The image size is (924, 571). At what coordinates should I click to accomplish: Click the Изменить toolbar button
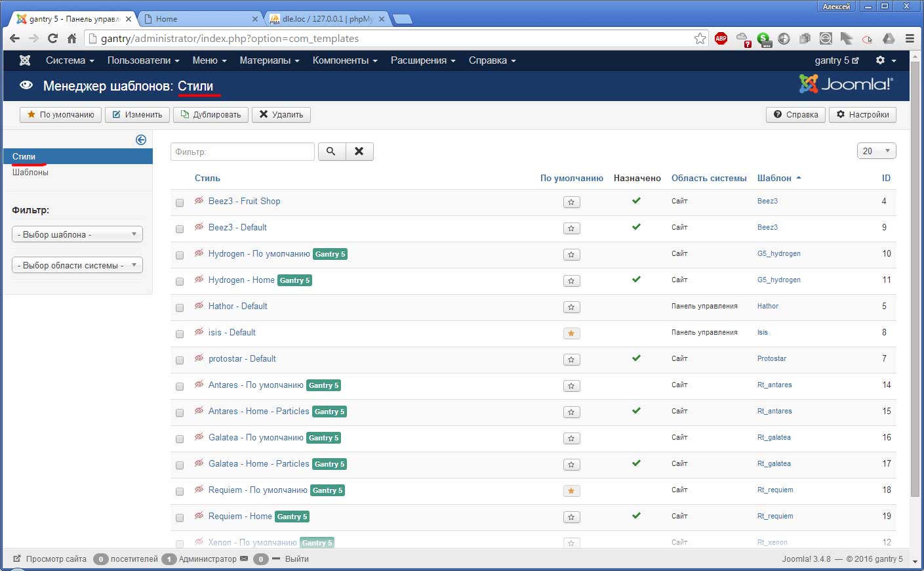click(x=138, y=114)
